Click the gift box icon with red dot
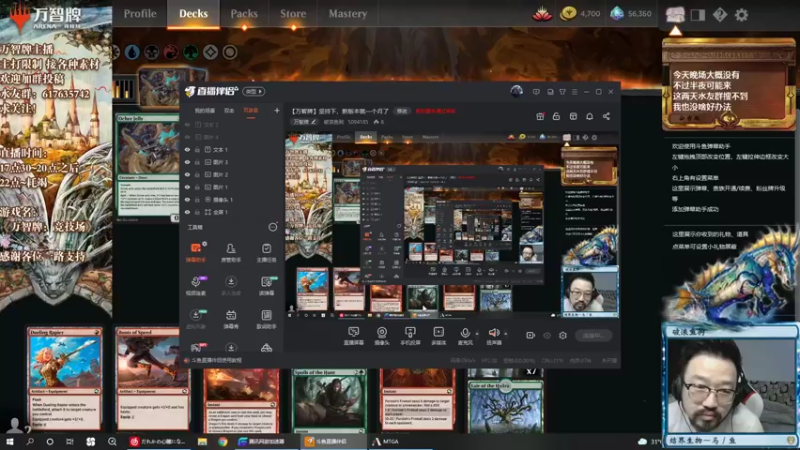Image resolution: width=800 pixels, height=450 pixels. (x=540, y=116)
